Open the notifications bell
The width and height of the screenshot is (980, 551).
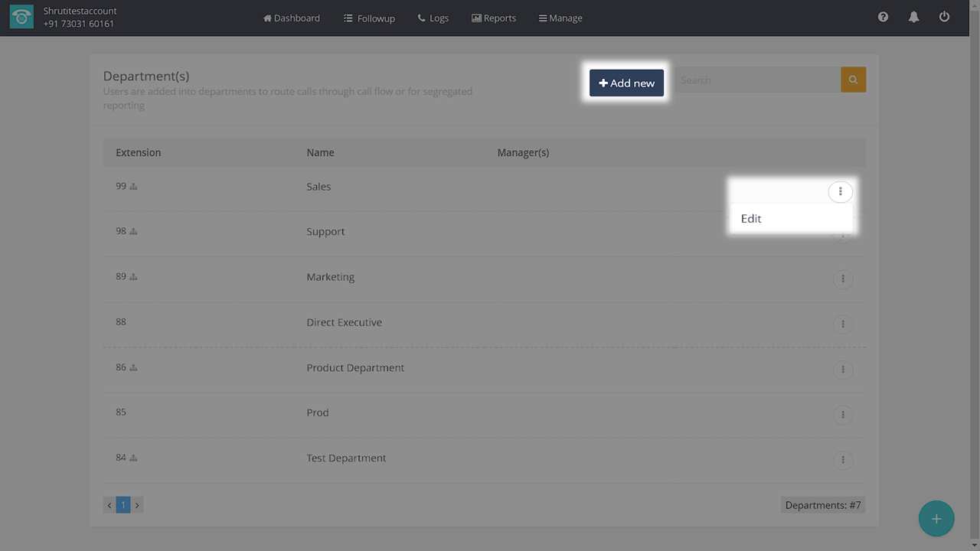[x=913, y=17]
